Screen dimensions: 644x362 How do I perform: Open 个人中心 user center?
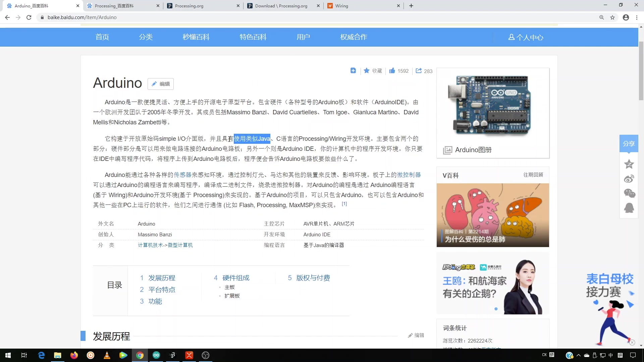coord(525,37)
